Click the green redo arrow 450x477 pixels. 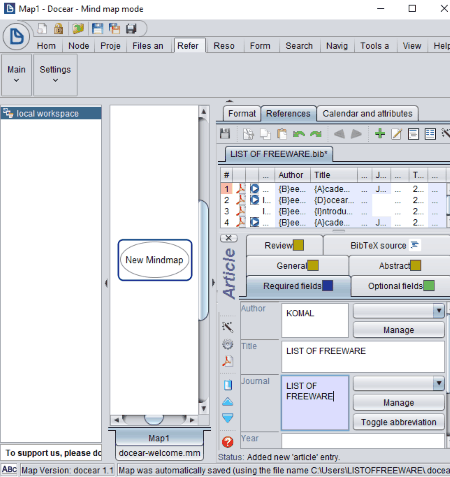(316, 134)
